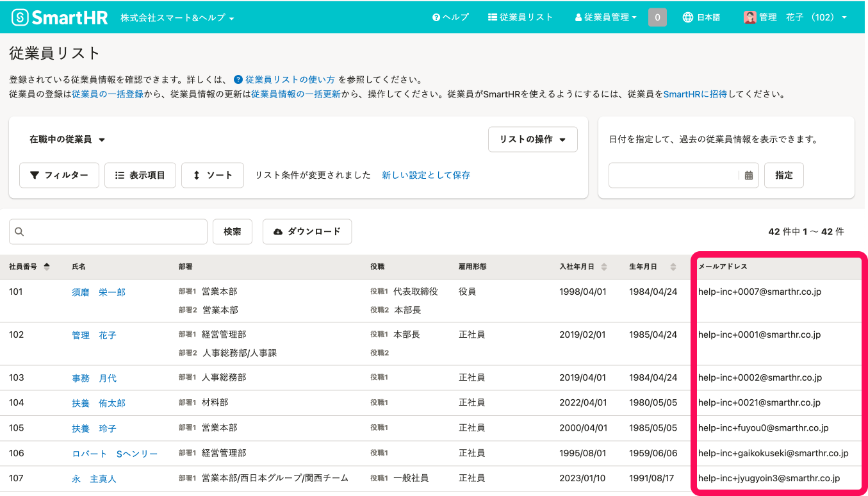The width and height of the screenshot is (868, 496).
Task: Expand the 従業員管理 menu
Action: point(606,17)
